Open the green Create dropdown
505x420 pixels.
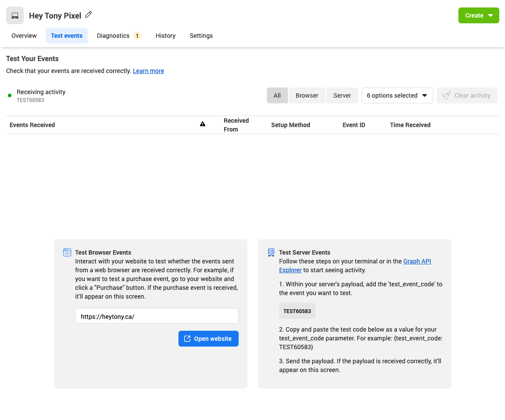pyautogui.click(x=478, y=15)
